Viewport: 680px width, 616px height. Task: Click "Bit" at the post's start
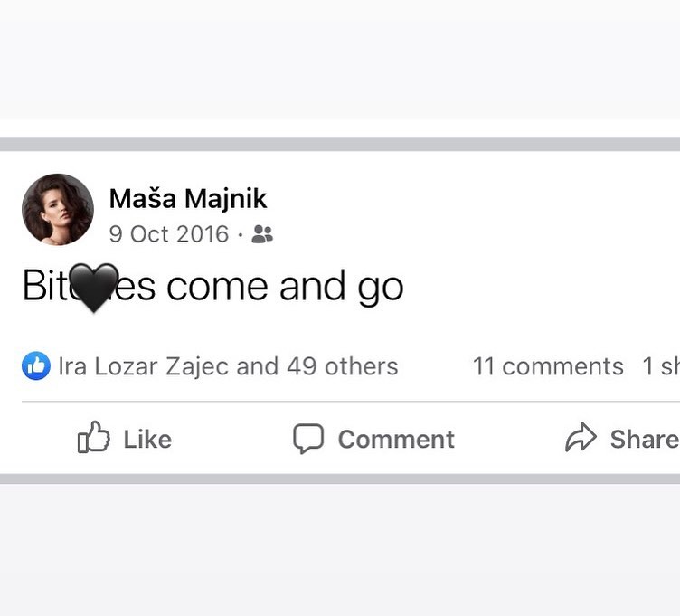(x=44, y=288)
